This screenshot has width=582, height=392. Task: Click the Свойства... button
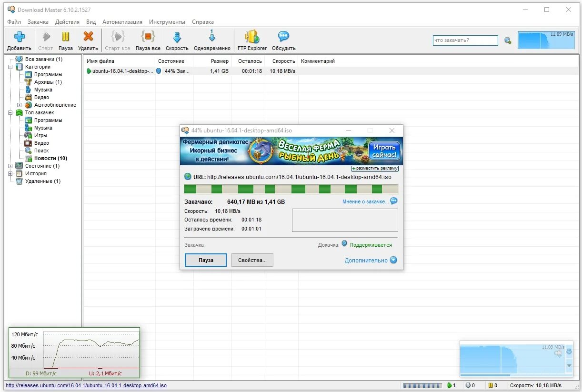252,260
